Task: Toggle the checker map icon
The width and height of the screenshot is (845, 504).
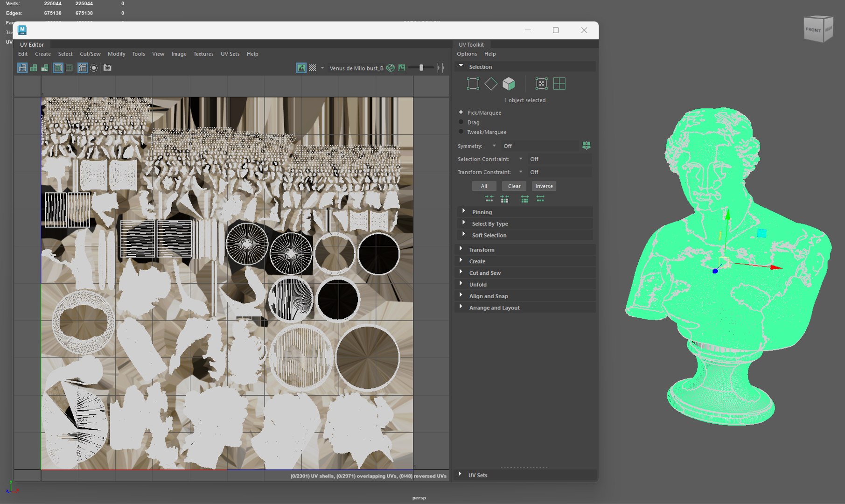Action: point(313,68)
